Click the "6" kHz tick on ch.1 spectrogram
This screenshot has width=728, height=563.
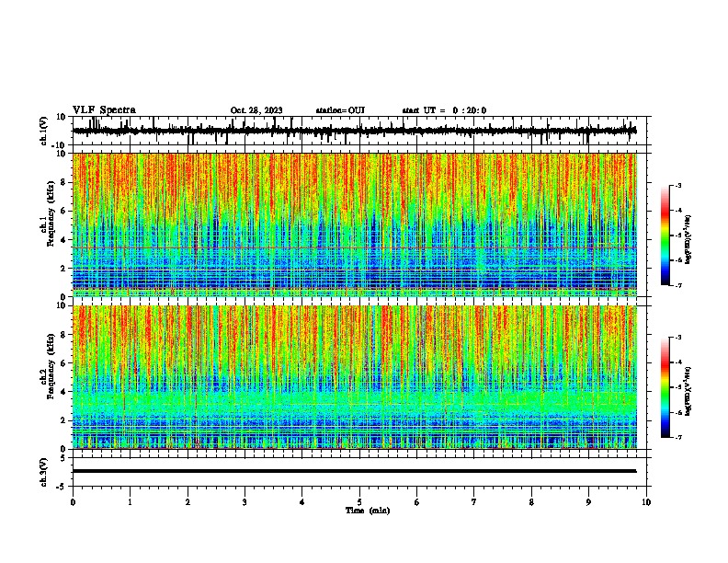point(63,211)
